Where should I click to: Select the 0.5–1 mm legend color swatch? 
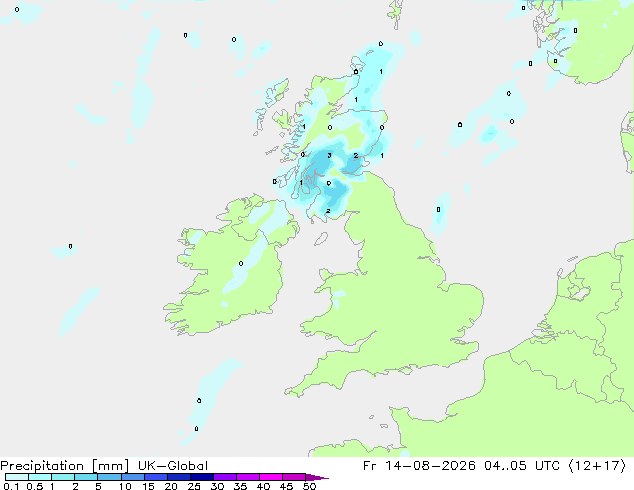40,477
